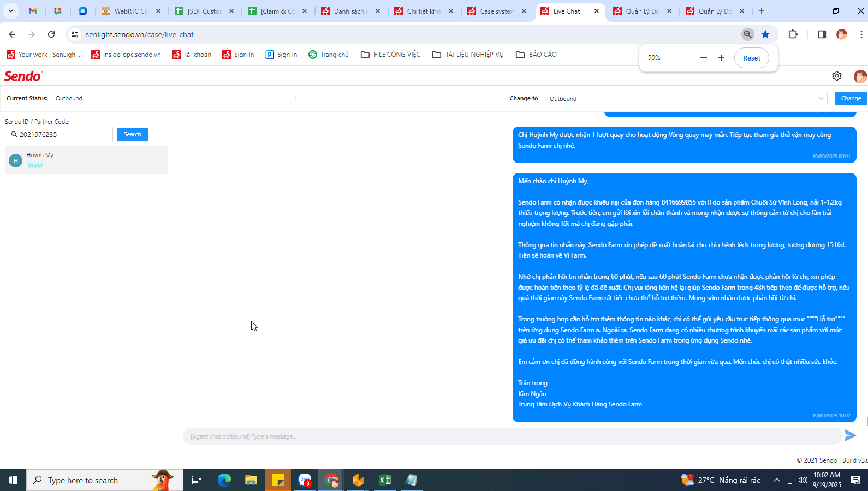Viewport: 868px width, 491px height.
Task: Open the Windows Start menu
Action: 13,480
